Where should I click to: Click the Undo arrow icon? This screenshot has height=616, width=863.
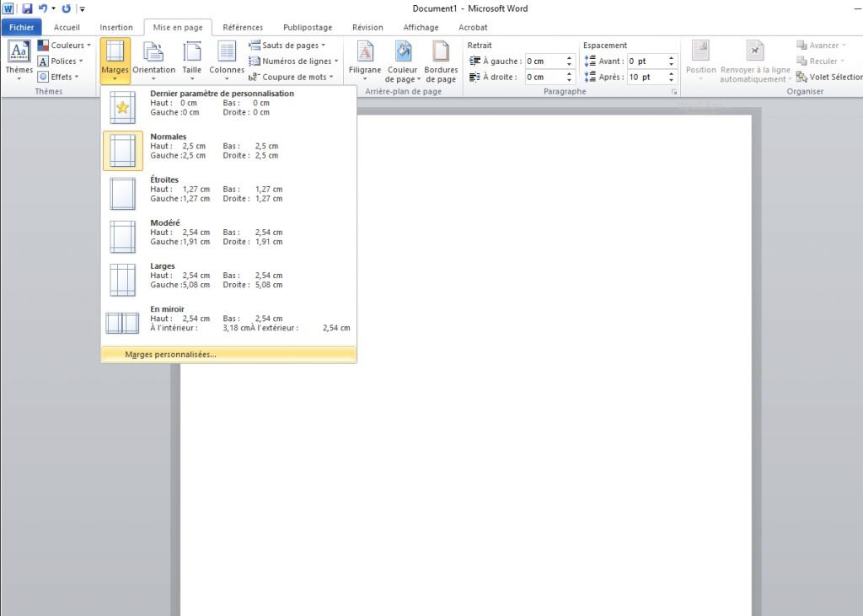tap(44, 8)
